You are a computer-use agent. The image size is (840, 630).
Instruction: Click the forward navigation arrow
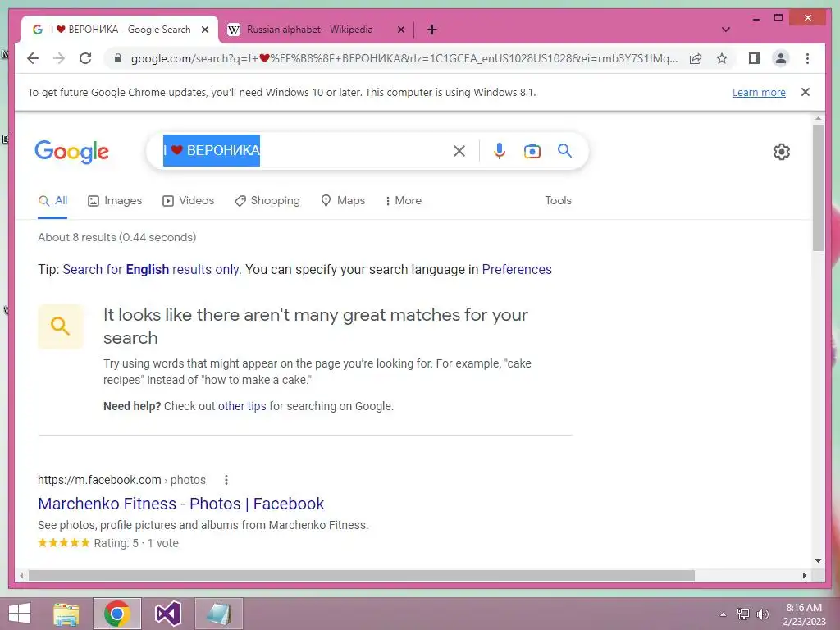(x=59, y=58)
